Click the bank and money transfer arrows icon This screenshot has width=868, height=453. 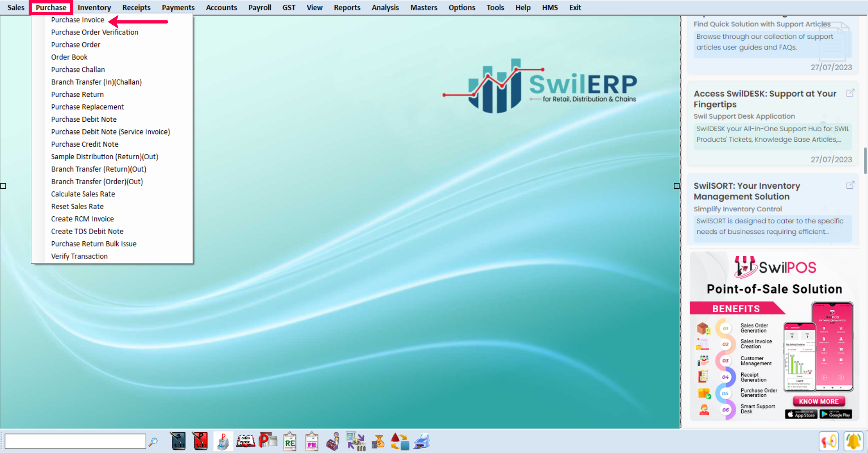tap(356, 441)
